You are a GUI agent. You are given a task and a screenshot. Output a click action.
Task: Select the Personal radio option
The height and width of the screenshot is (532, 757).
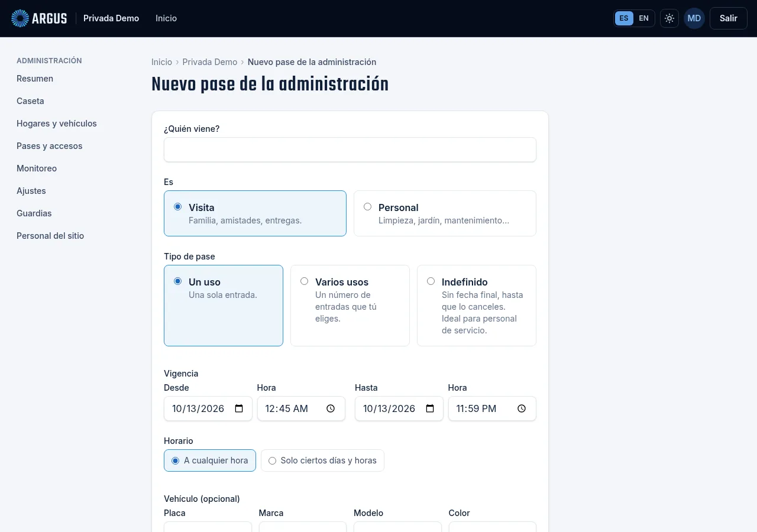click(x=445, y=213)
